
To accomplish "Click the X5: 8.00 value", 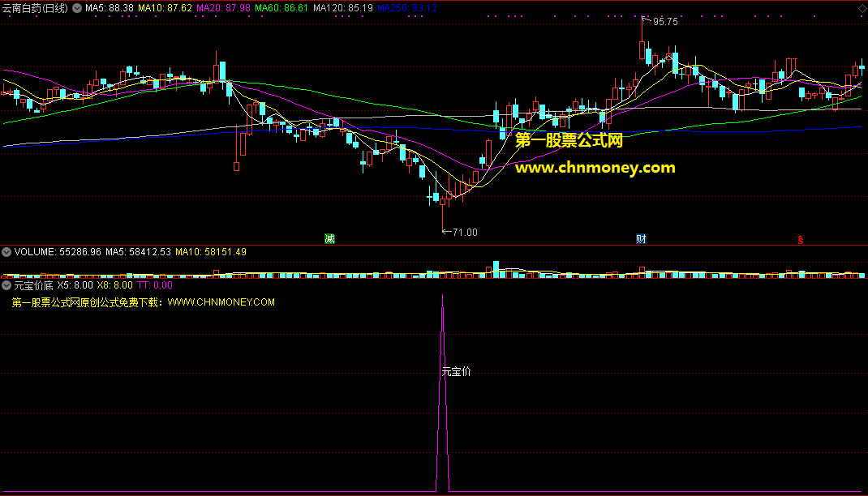I will point(75,285).
